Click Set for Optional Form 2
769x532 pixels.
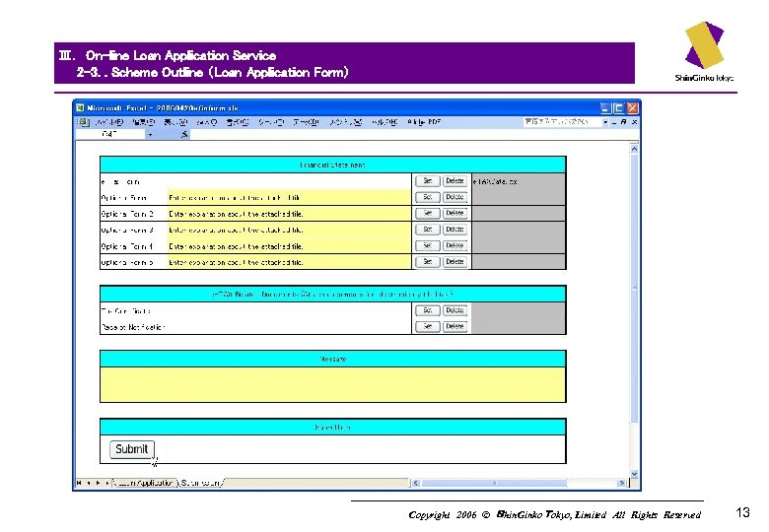coord(428,214)
